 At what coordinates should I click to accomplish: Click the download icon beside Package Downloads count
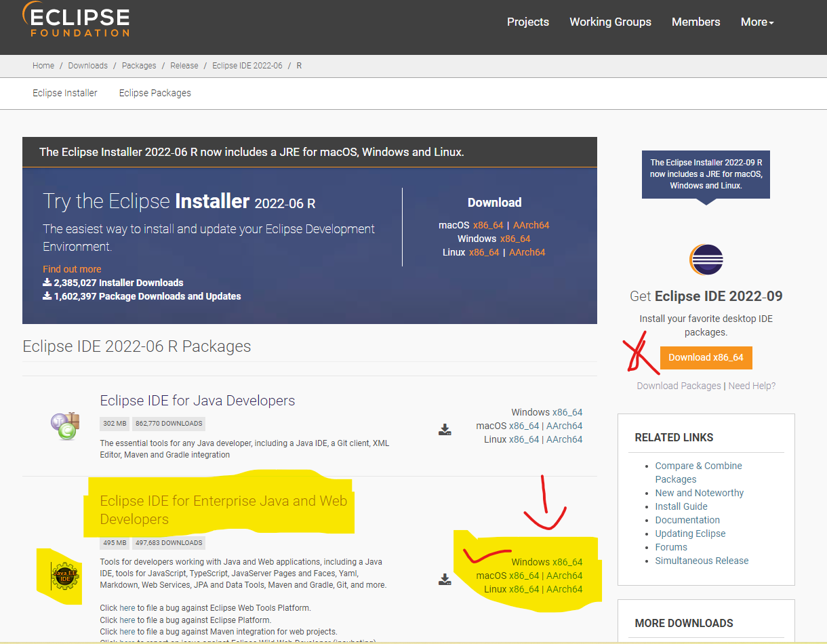(46, 296)
